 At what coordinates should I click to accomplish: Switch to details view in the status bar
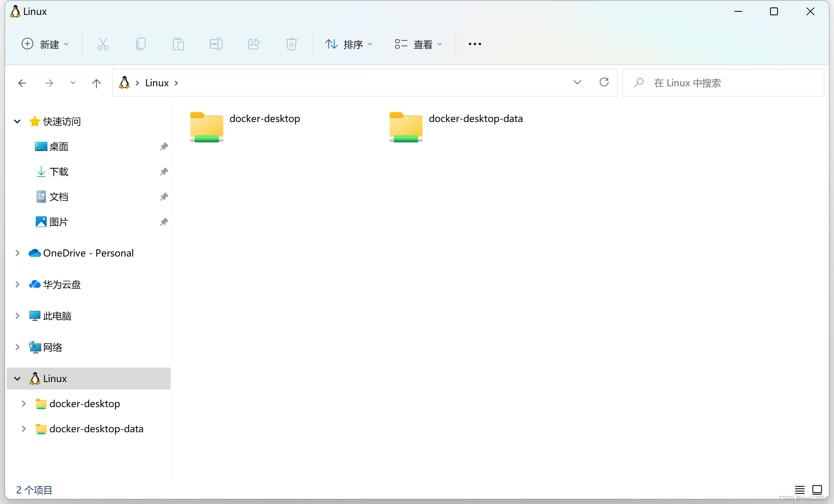[x=800, y=489]
